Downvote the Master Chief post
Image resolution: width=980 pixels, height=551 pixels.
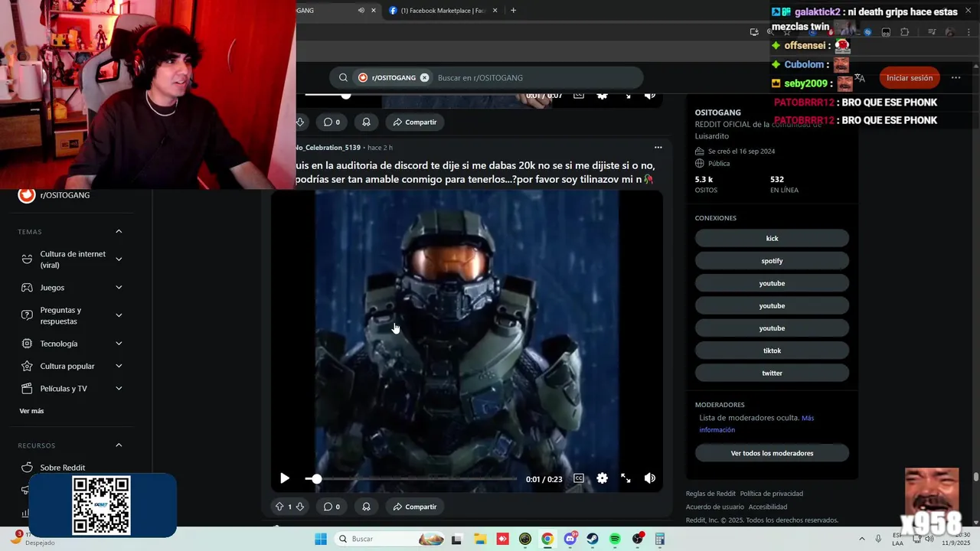tap(299, 507)
